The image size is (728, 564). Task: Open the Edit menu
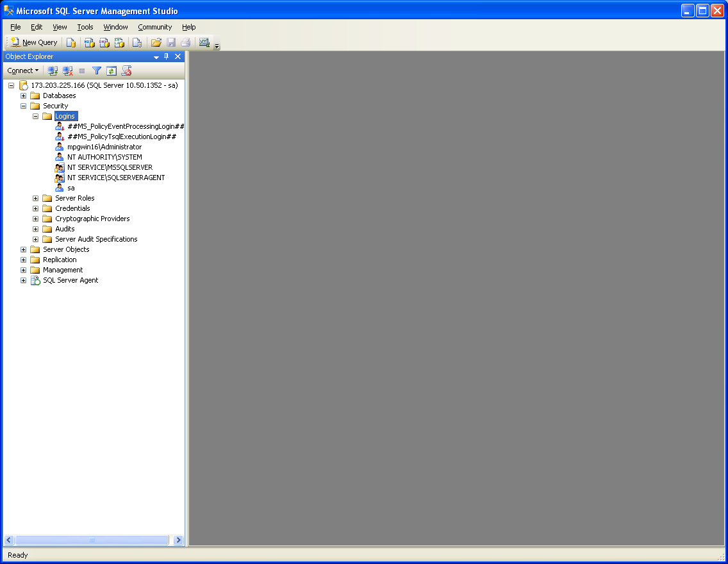37,27
